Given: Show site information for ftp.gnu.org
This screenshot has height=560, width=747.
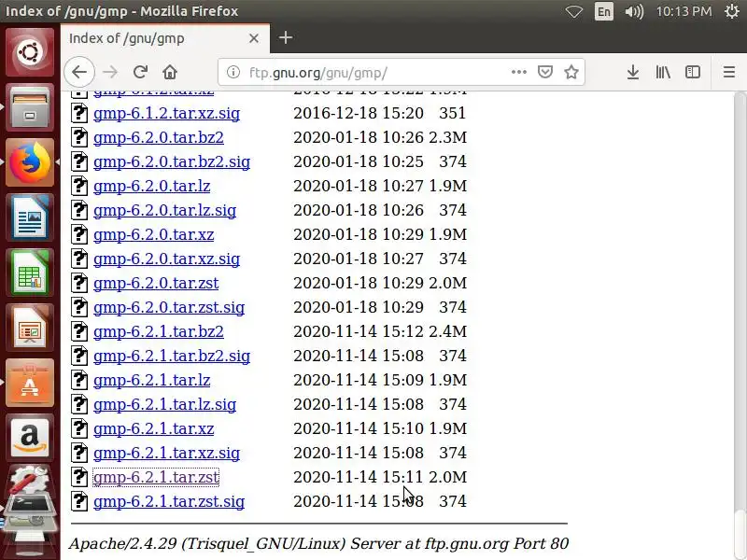Looking at the screenshot, I should pyautogui.click(x=233, y=72).
